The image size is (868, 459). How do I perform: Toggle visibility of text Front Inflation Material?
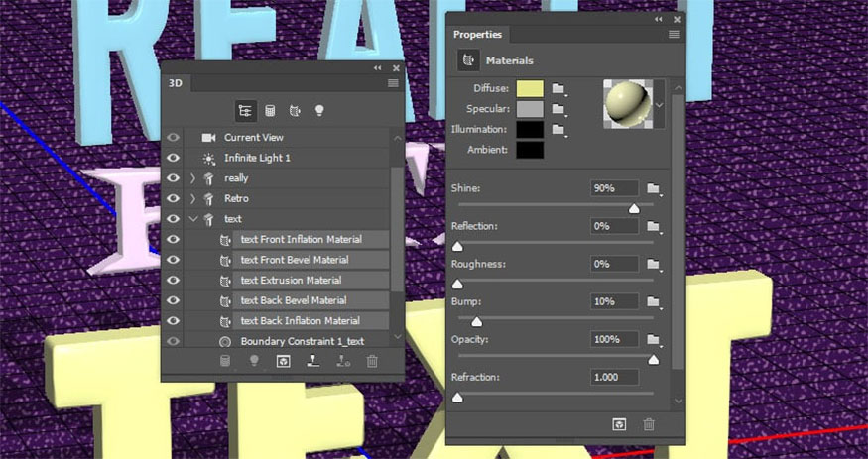(174, 240)
